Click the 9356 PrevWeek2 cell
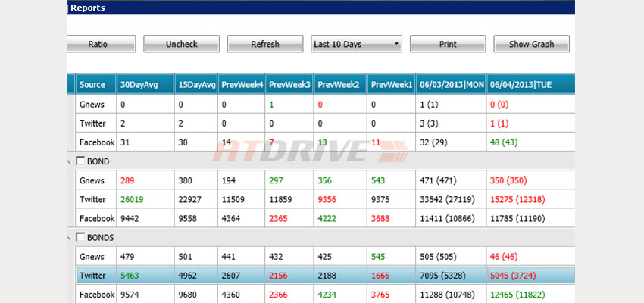 [x=340, y=199]
